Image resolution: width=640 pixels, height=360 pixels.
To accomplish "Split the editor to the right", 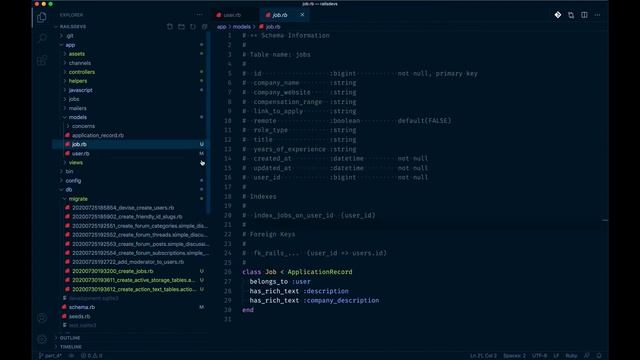I will coord(584,15).
